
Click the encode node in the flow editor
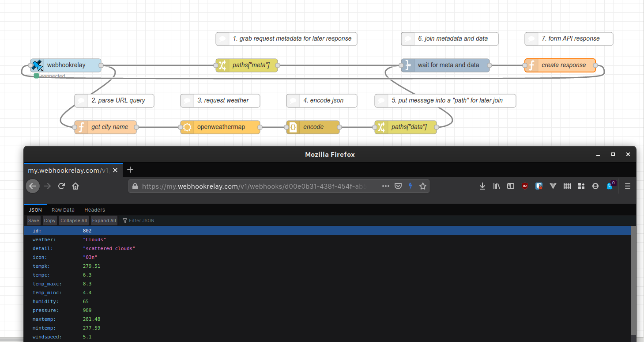coord(313,127)
